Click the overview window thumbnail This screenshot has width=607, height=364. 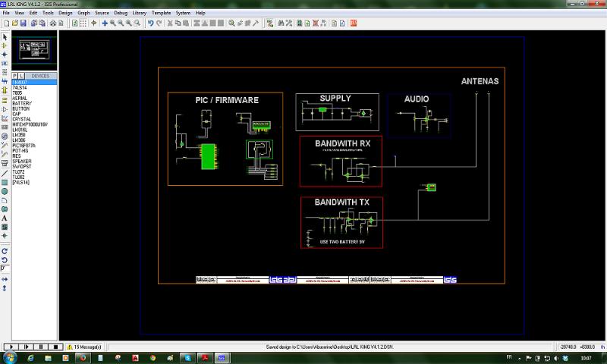click(x=34, y=51)
